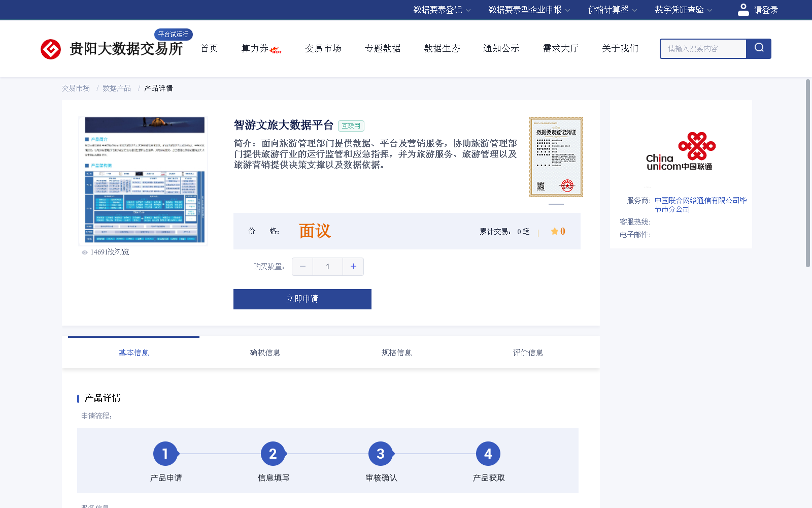Viewport: 812px width, 508px height.
Task: Click the 电子邮件 label
Action: pyautogui.click(x=635, y=235)
